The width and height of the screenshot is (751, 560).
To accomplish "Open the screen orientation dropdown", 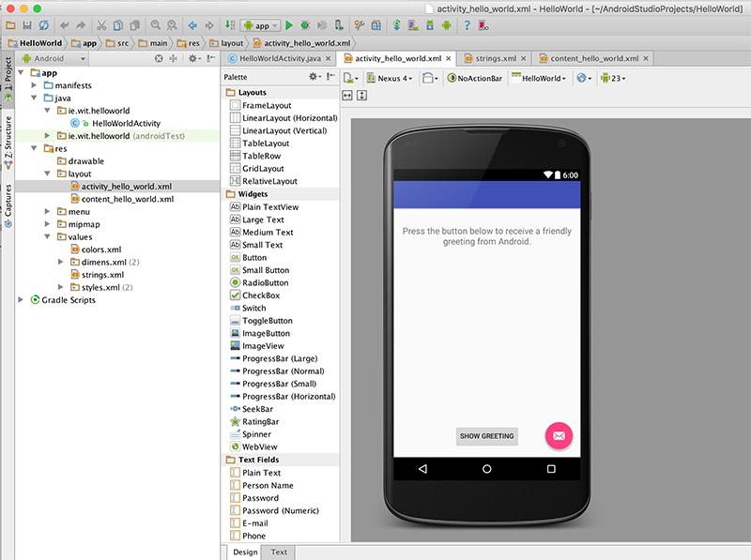I will pyautogui.click(x=430, y=78).
